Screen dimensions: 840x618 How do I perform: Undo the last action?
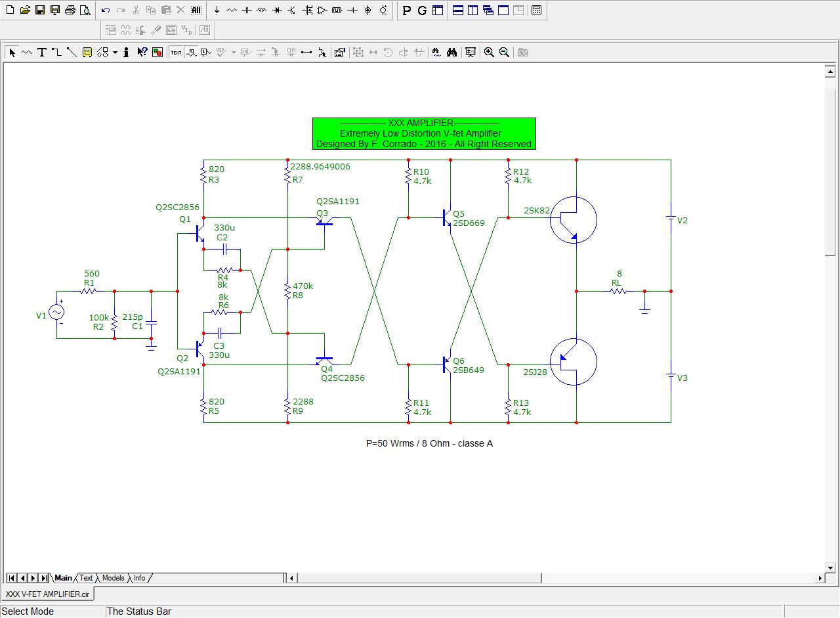coord(106,11)
